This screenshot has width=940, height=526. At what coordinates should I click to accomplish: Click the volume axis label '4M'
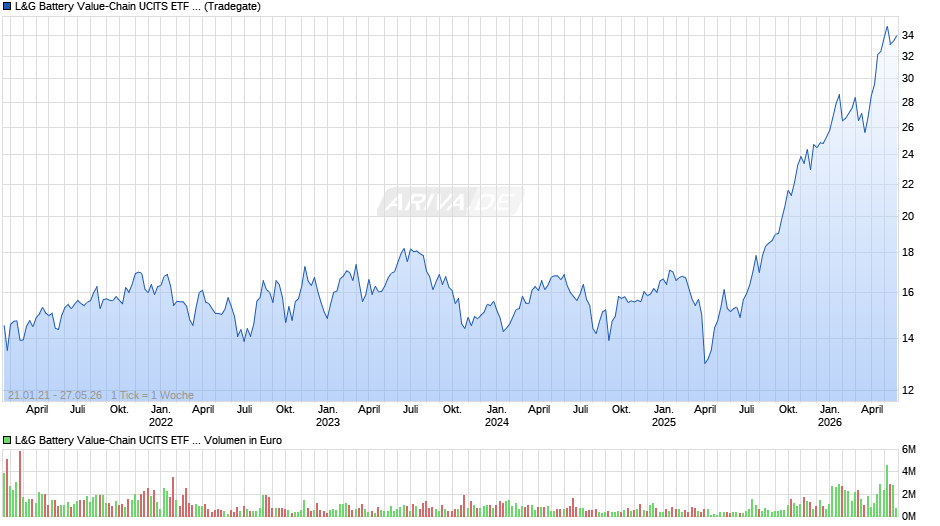pyautogui.click(x=909, y=471)
